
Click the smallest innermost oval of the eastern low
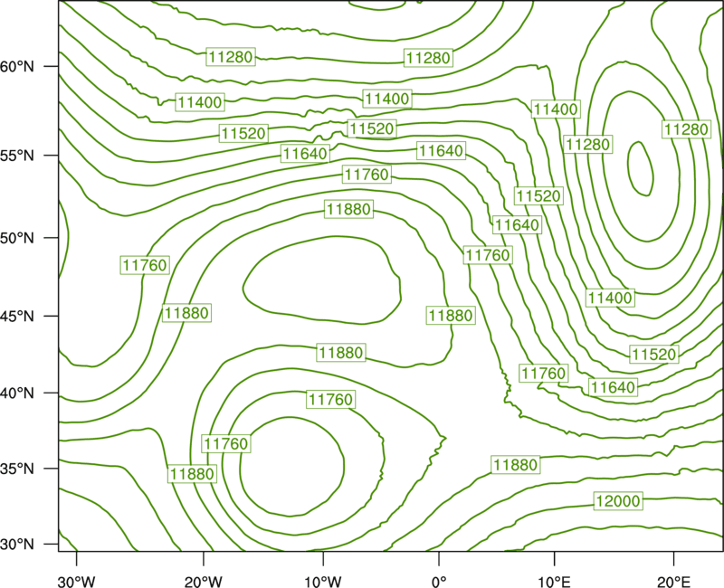pyautogui.click(x=640, y=168)
